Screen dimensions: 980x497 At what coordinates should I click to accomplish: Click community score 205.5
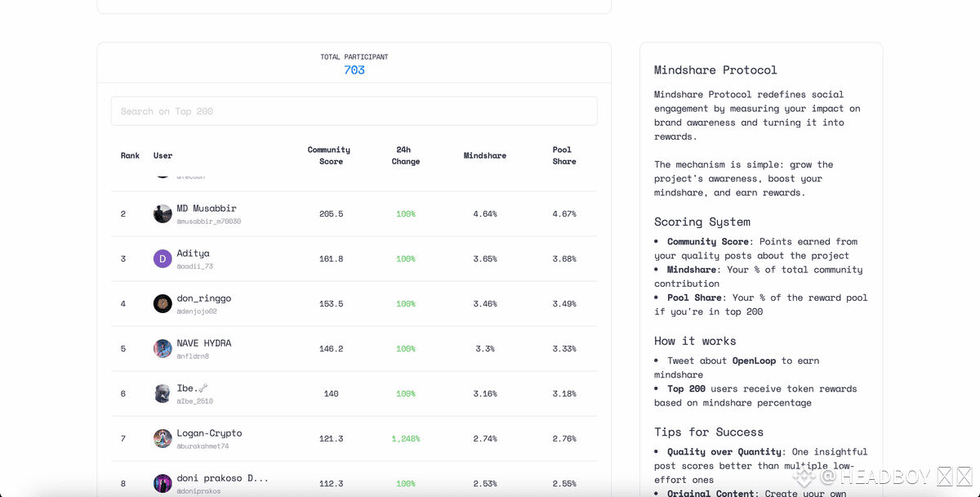point(331,214)
